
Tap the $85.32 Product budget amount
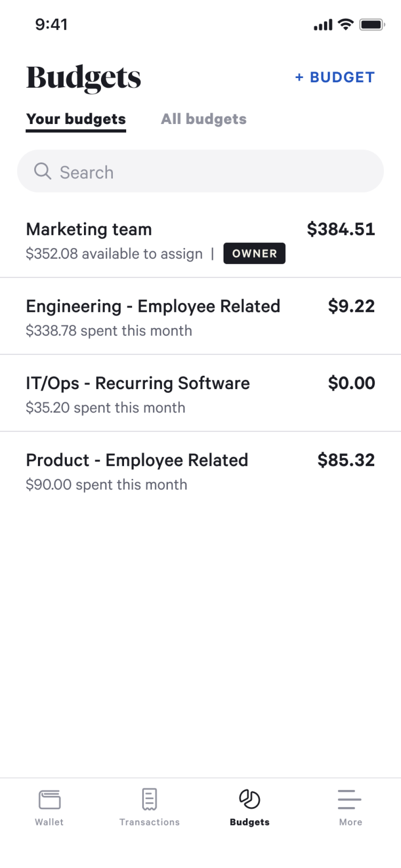pos(346,460)
